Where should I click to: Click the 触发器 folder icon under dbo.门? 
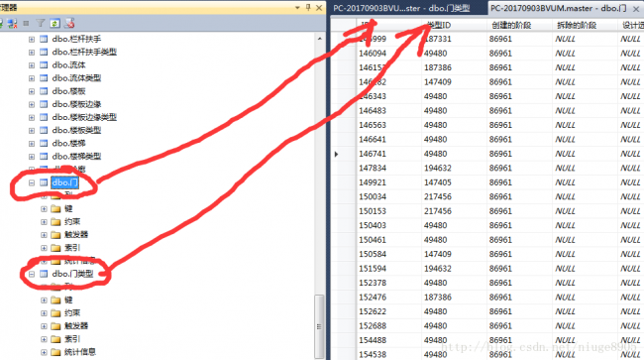[x=55, y=235]
